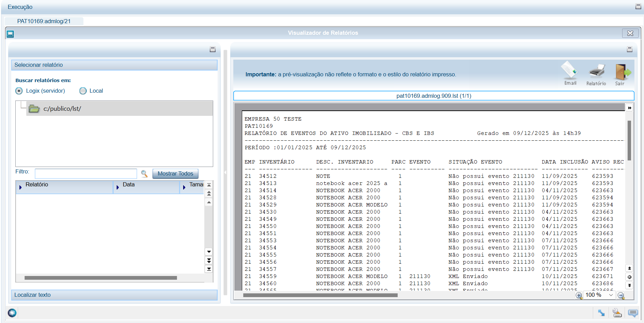This screenshot has height=323, width=644.
Task: Click the 'DATA INCLUSÃO' column heading
Action: 565,162
